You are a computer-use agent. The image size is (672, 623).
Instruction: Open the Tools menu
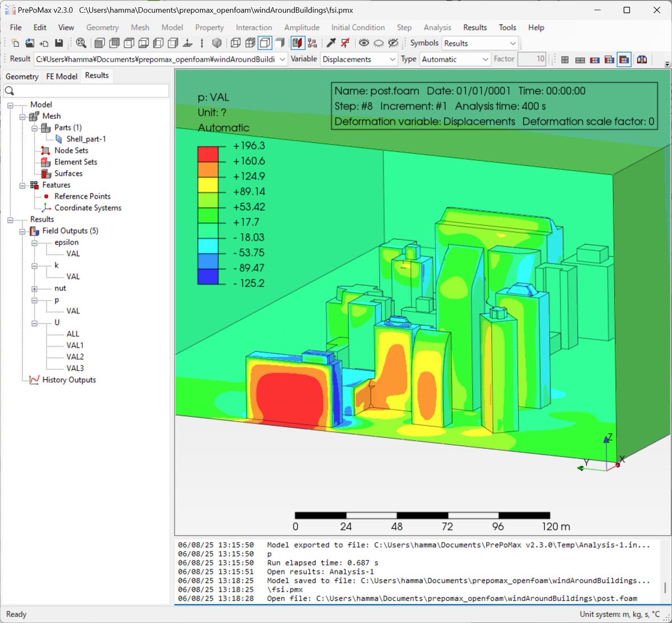click(507, 27)
